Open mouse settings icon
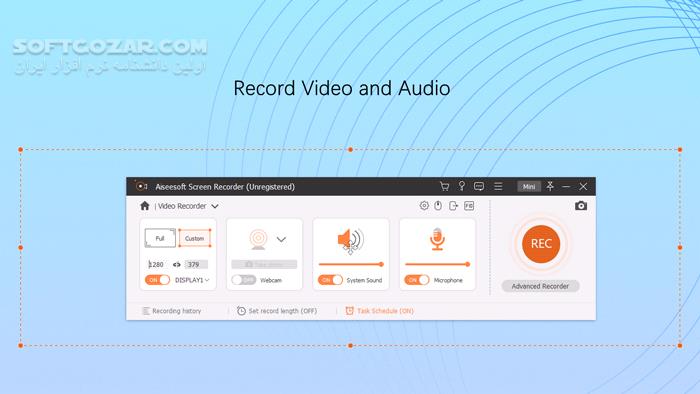 (438, 206)
